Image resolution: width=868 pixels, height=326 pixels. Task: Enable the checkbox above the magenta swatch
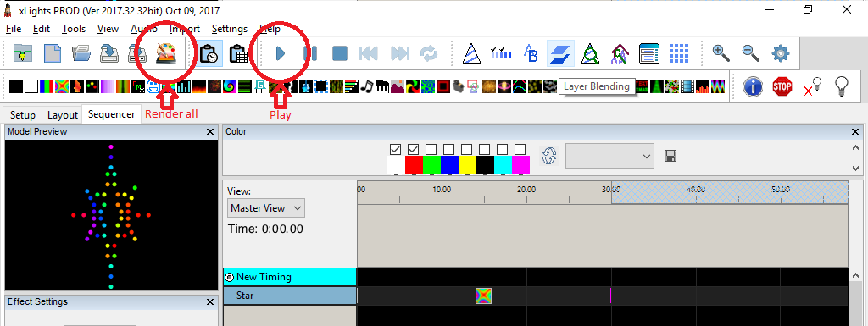pyautogui.click(x=520, y=150)
